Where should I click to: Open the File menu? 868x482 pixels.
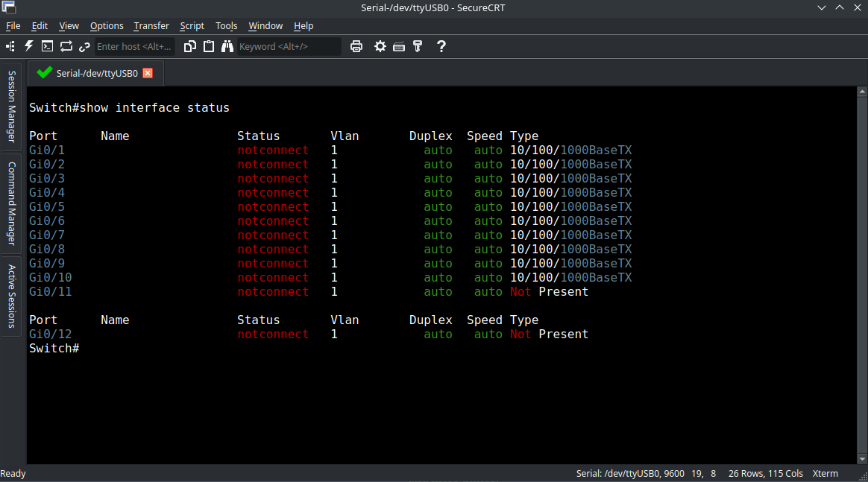click(x=13, y=26)
